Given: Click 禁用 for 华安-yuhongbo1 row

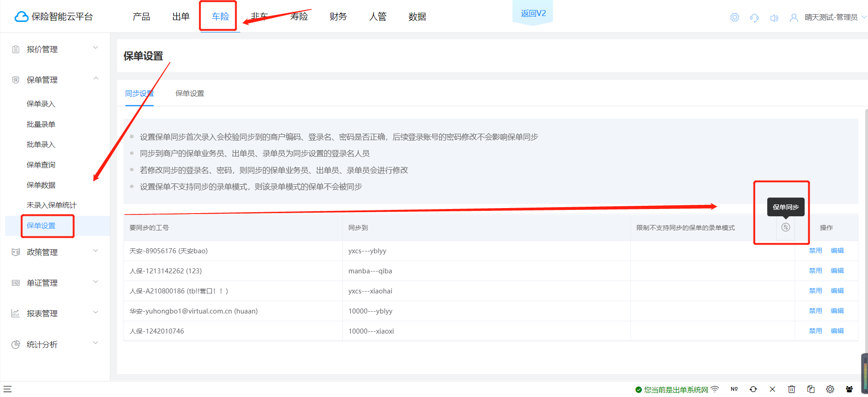Looking at the screenshot, I should 816,311.
